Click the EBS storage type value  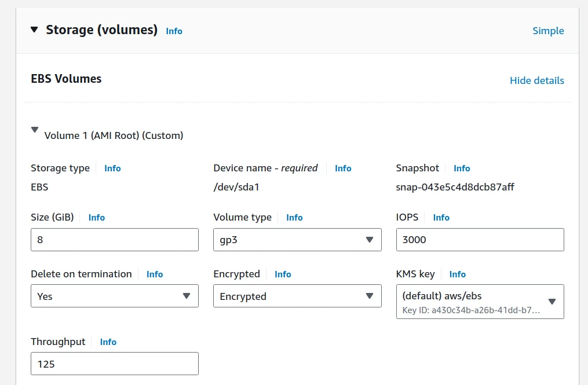click(x=39, y=187)
